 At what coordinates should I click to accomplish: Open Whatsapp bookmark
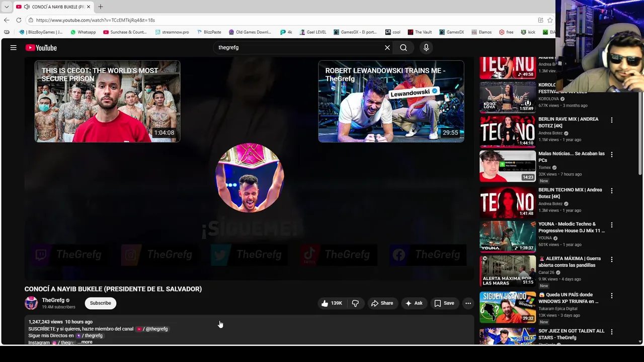pos(83,32)
